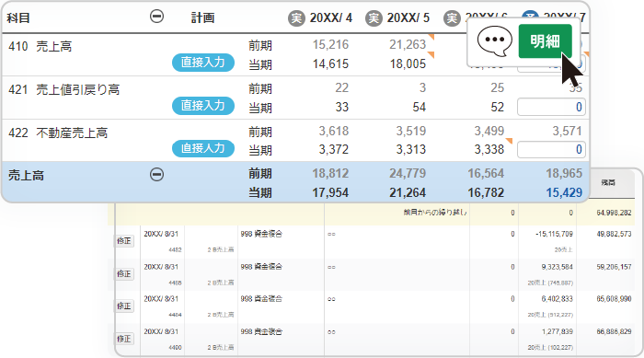
Task: Click the amount 1,277,839 in detail list
Action: coord(557,331)
